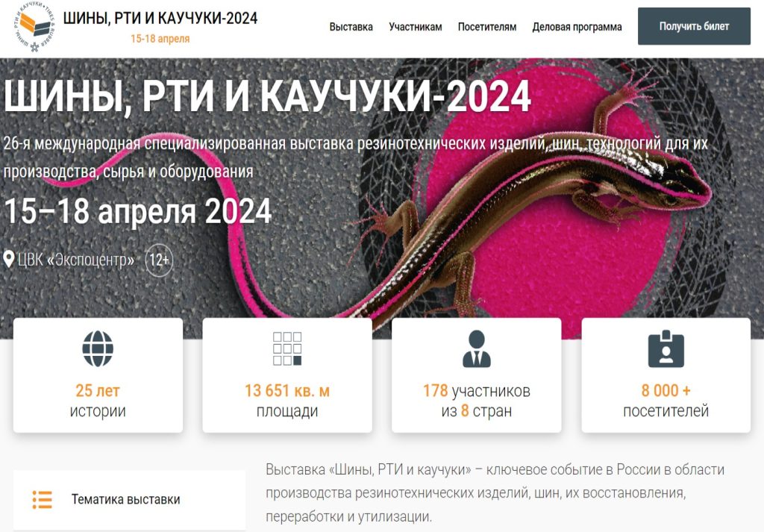764x532 pixels.
Task: Click the map pin icon next to ЦВК «Экспоцентр»
Action: pos(8,259)
